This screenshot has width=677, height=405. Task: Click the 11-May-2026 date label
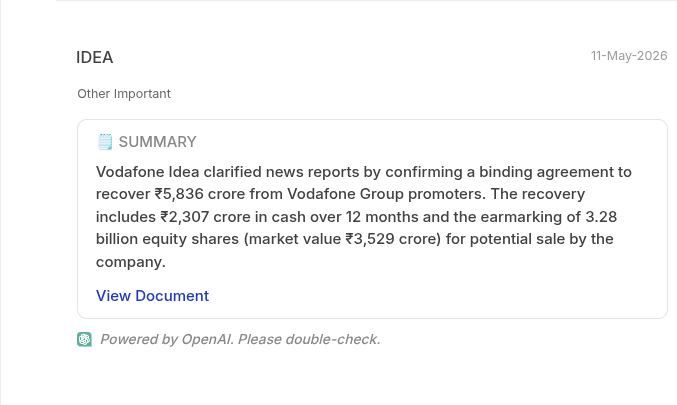click(629, 56)
